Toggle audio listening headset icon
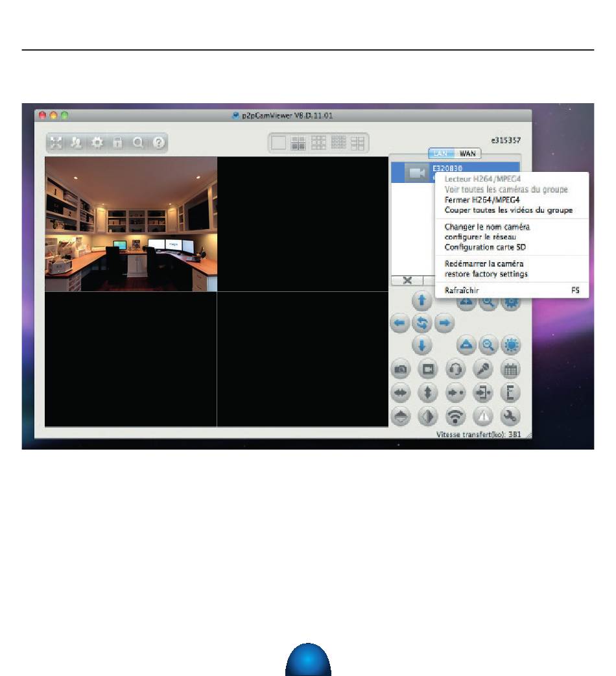This screenshot has width=616, height=676. [455, 370]
